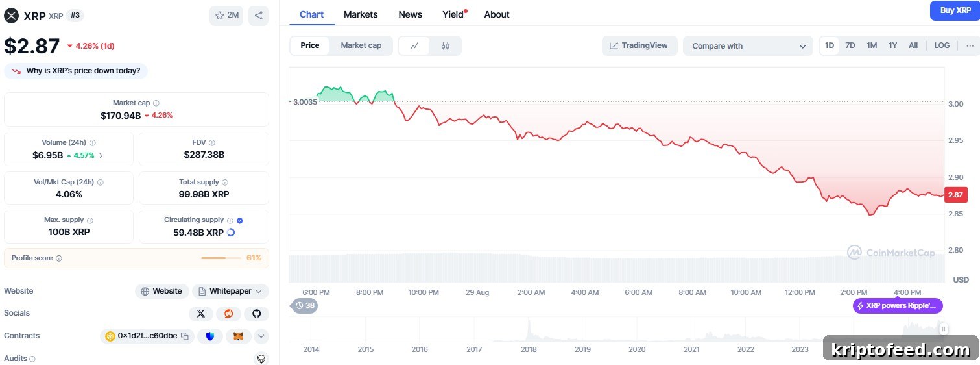Open the About tab
This screenshot has height=365, width=980.
click(x=497, y=14)
